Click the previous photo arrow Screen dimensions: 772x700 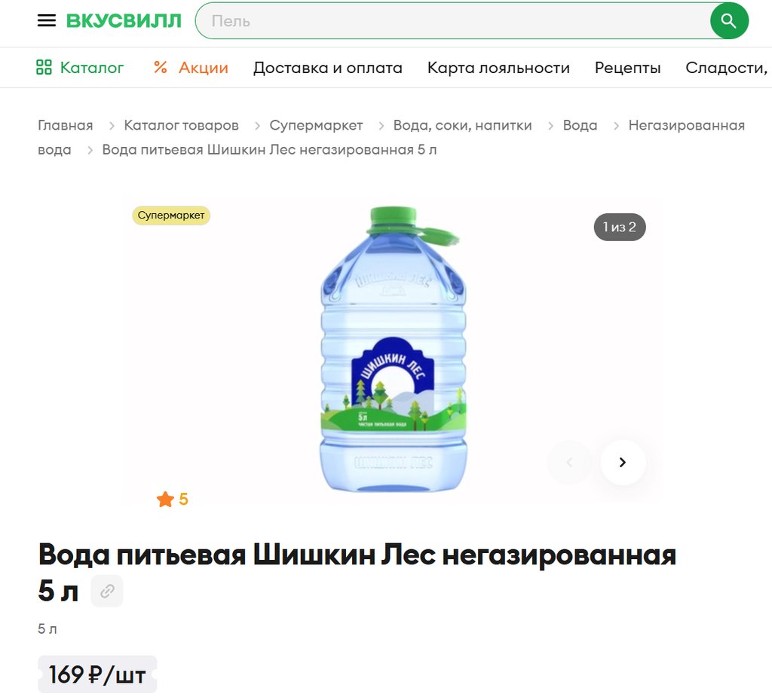pos(570,463)
